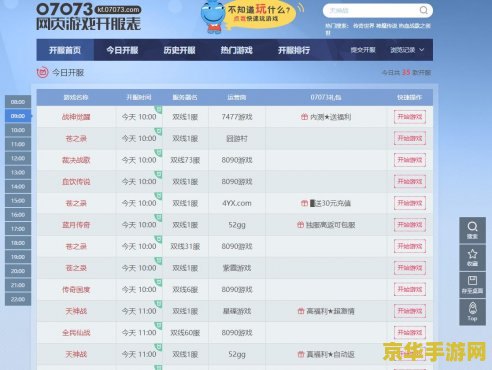Click the 7477游戏 operator cell

[x=237, y=117]
